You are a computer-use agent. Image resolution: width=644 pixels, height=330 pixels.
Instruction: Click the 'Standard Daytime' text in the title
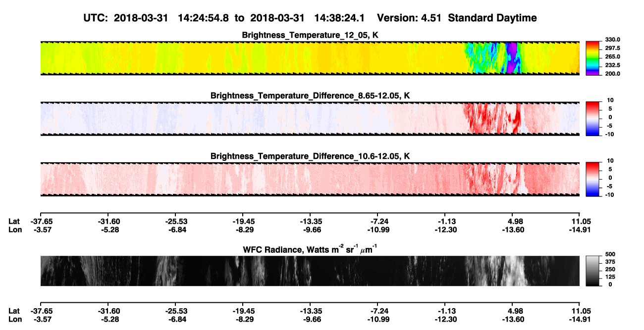(491, 18)
